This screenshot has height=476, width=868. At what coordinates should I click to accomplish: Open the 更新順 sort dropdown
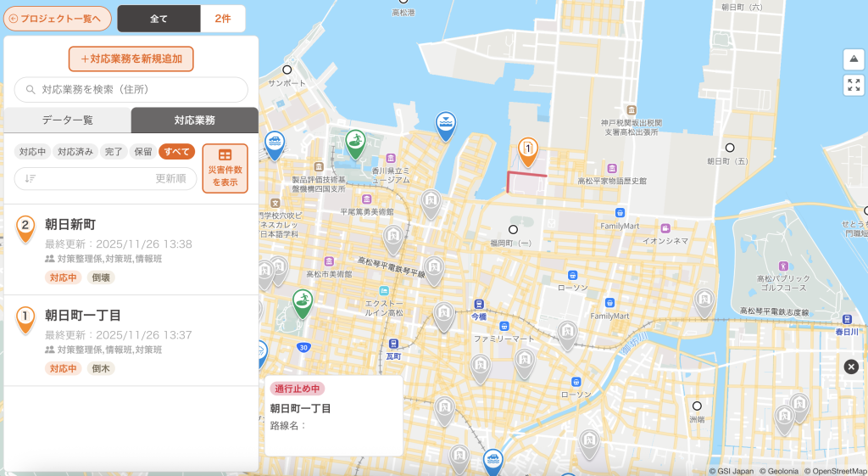click(x=106, y=178)
